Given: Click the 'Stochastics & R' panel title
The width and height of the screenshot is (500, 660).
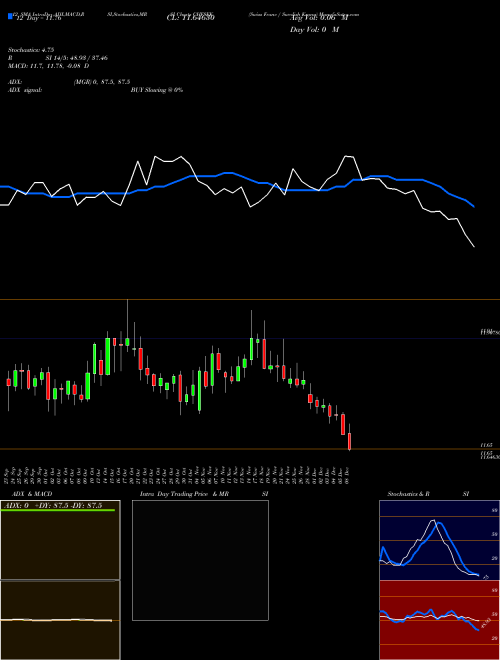Looking at the screenshot, I should [x=409, y=494].
